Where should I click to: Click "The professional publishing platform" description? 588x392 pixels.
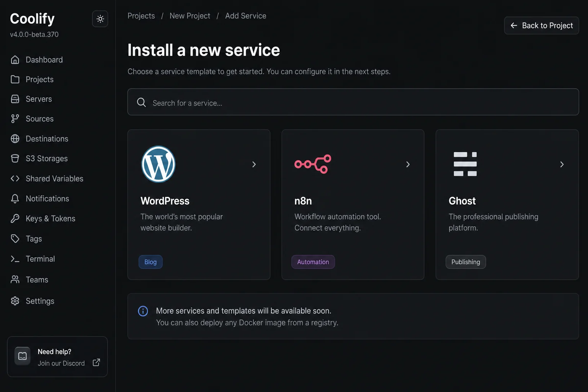(493, 222)
